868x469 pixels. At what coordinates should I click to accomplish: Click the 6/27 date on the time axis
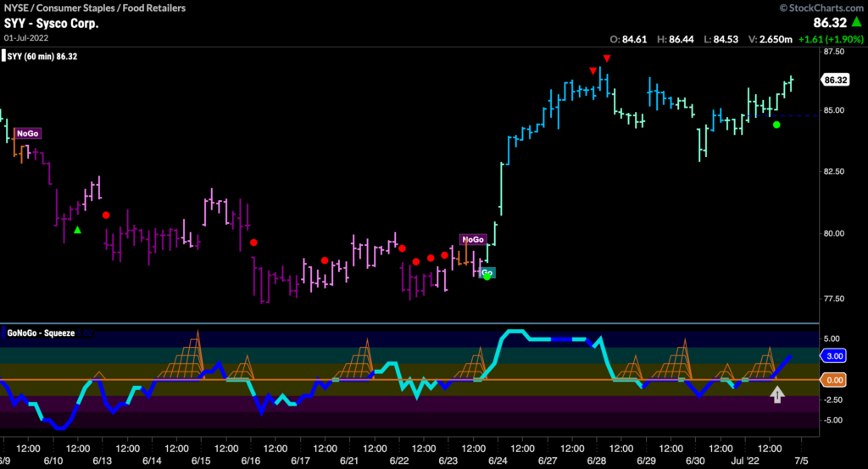pos(548,461)
